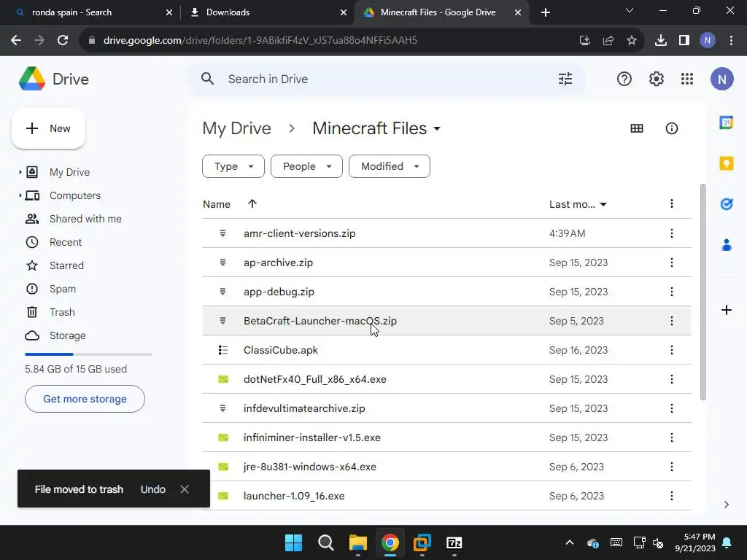The height and width of the screenshot is (560, 747).
Task: Open more actions for ClassiCube.apk
Action: click(672, 351)
